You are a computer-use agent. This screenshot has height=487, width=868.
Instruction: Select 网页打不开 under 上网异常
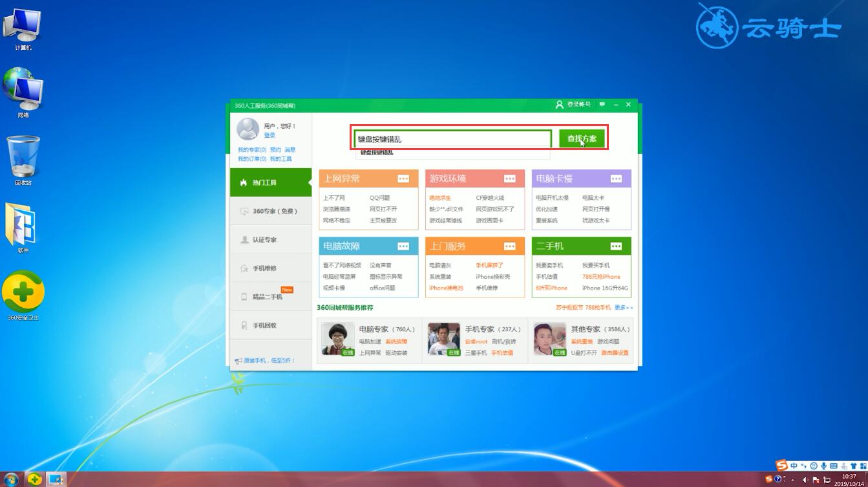pos(383,209)
